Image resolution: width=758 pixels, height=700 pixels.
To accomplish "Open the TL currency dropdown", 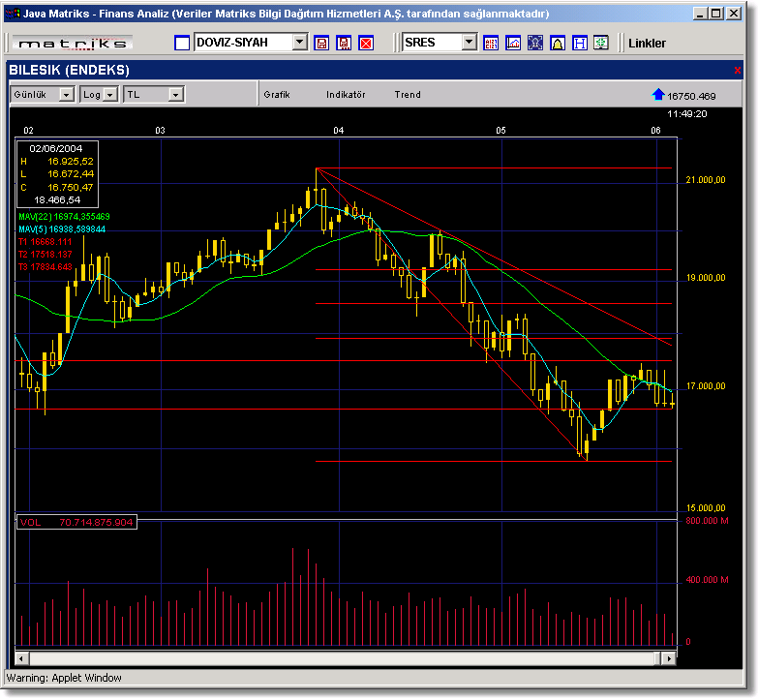I will point(175,95).
